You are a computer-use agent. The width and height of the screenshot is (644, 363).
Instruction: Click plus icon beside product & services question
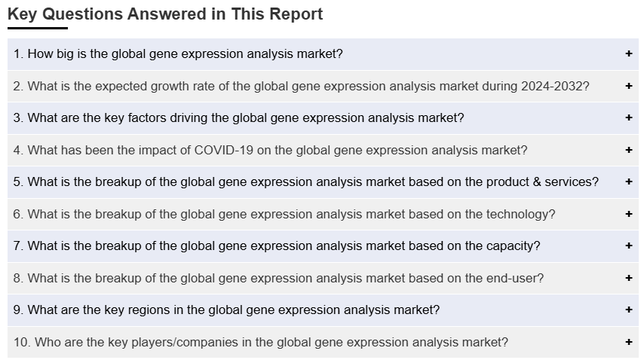(628, 181)
